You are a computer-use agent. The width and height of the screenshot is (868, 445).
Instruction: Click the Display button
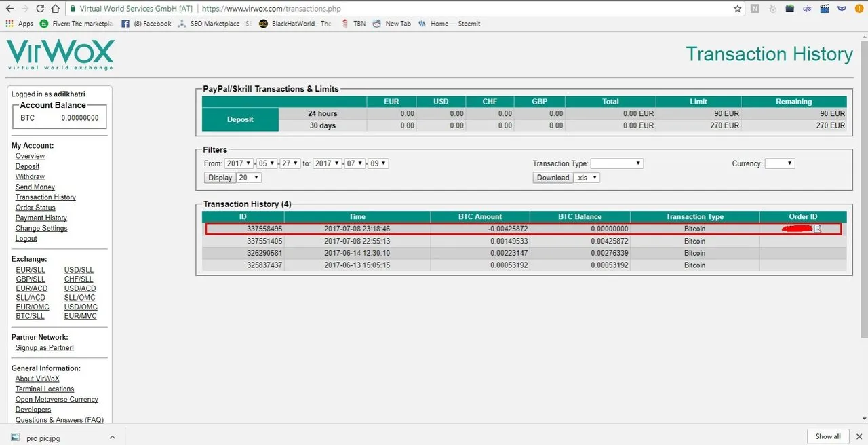click(x=220, y=178)
